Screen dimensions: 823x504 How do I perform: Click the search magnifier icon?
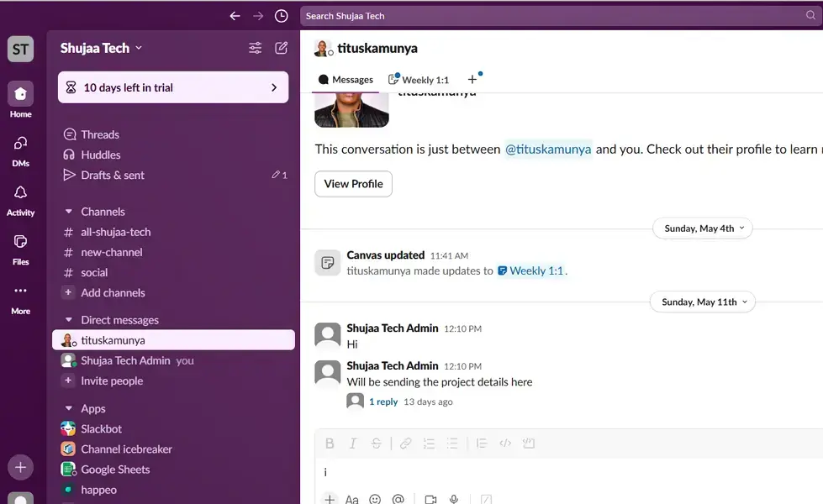[x=811, y=15]
